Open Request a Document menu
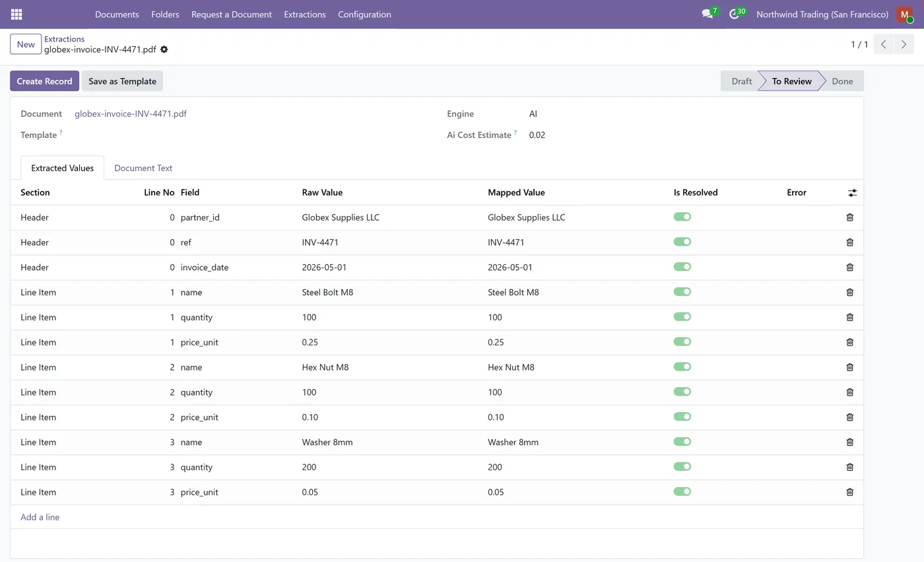This screenshot has height=562, width=924. [x=232, y=14]
